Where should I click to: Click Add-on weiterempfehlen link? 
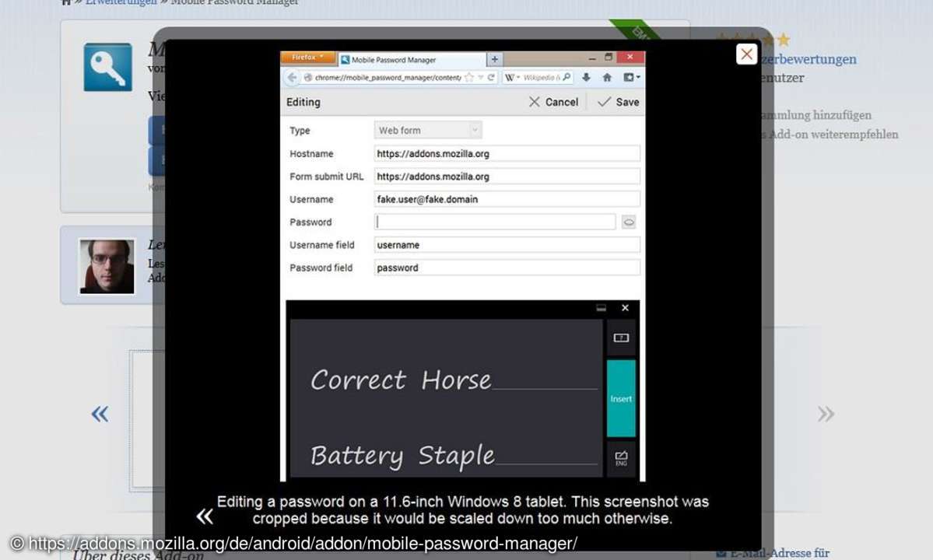tap(830, 135)
